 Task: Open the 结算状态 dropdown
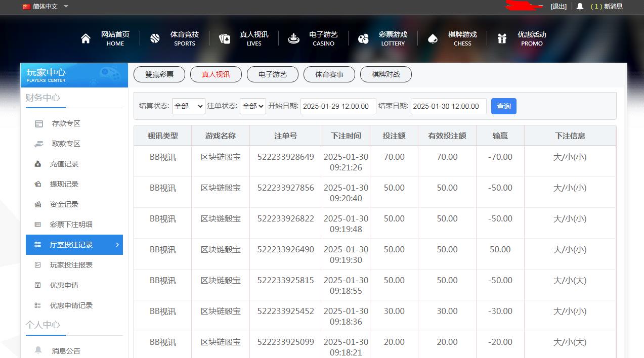[x=188, y=106]
